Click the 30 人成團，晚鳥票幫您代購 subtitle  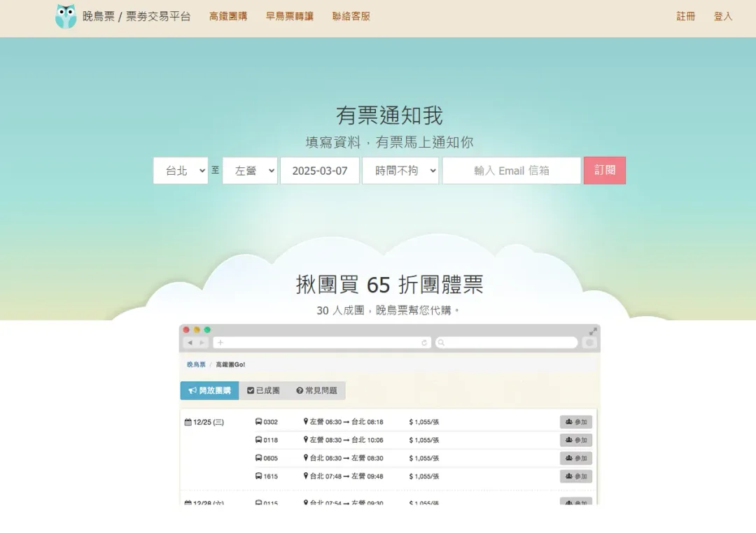coord(388,311)
